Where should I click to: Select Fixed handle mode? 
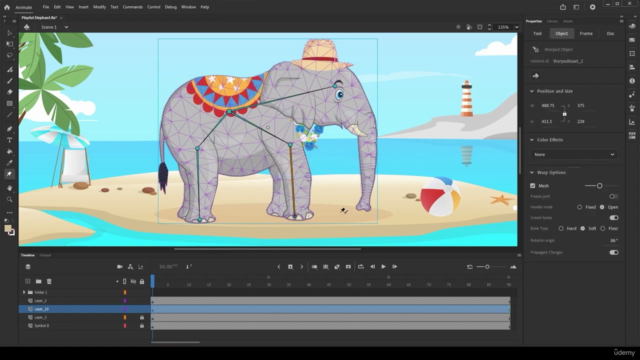click(579, 207)
